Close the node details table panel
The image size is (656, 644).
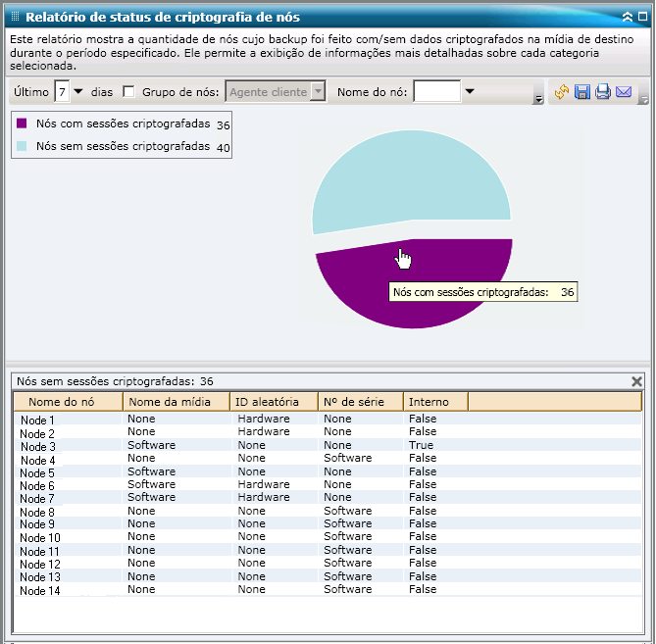(636, 381)
